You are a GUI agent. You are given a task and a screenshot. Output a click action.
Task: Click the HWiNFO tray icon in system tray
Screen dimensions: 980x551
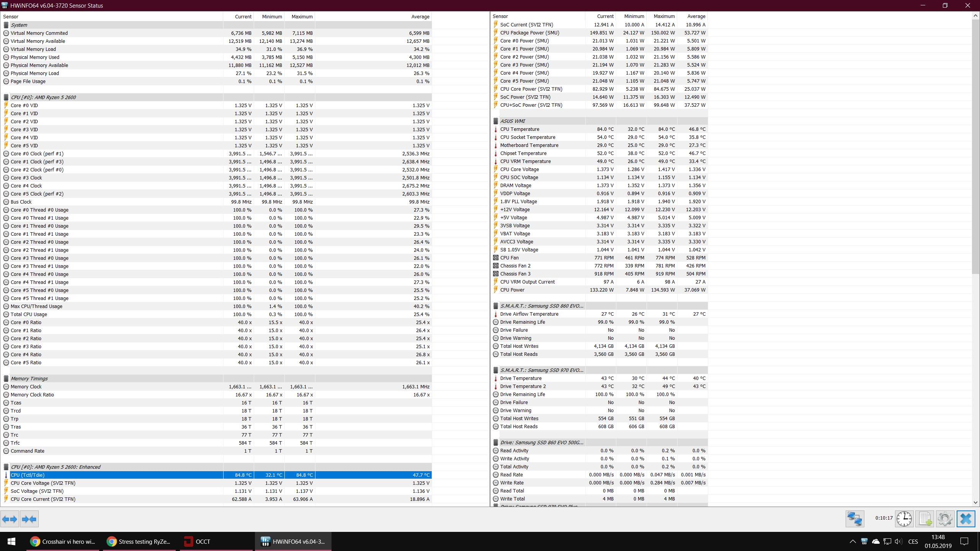coord(864,541)
